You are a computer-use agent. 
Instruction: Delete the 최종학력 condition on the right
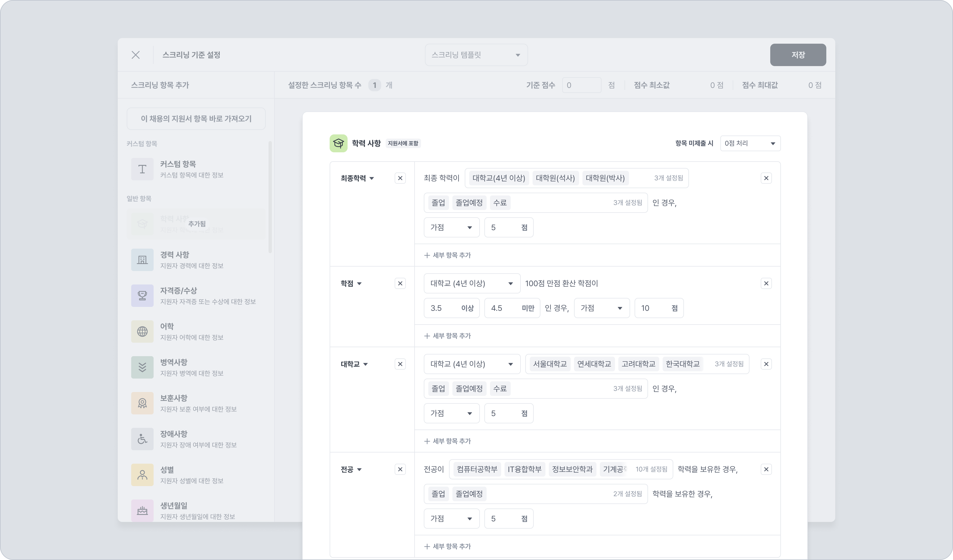coord(766,178)
